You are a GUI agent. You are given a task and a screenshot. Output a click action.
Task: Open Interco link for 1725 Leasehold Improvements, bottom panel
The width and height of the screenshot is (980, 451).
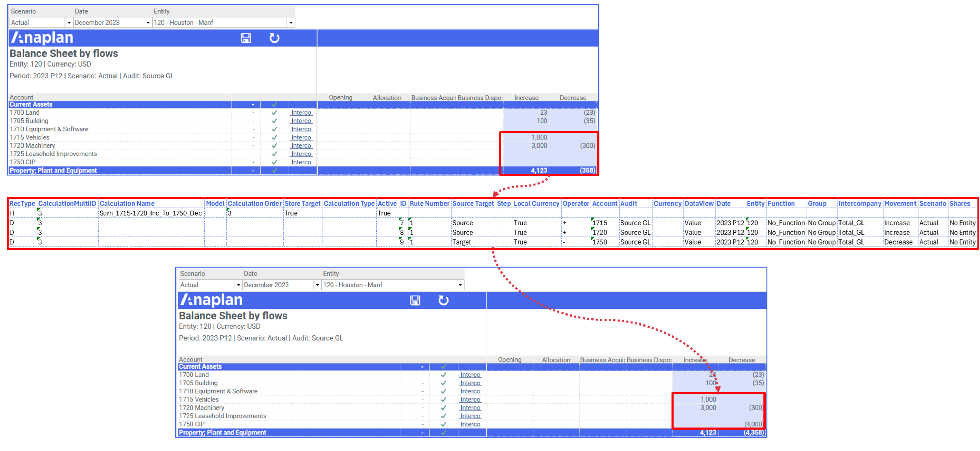[x=471, y=416]
